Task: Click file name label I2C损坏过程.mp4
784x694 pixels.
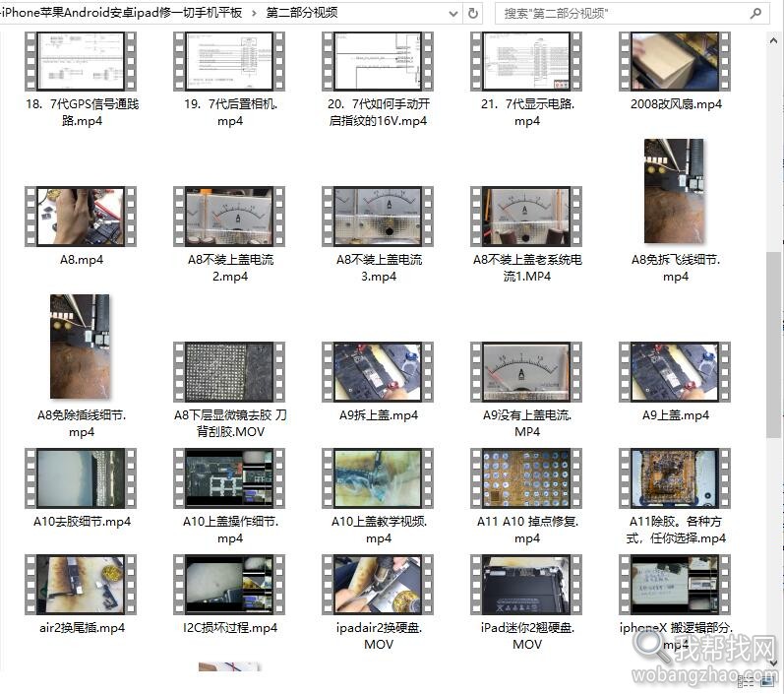Action: pos(230,627)
